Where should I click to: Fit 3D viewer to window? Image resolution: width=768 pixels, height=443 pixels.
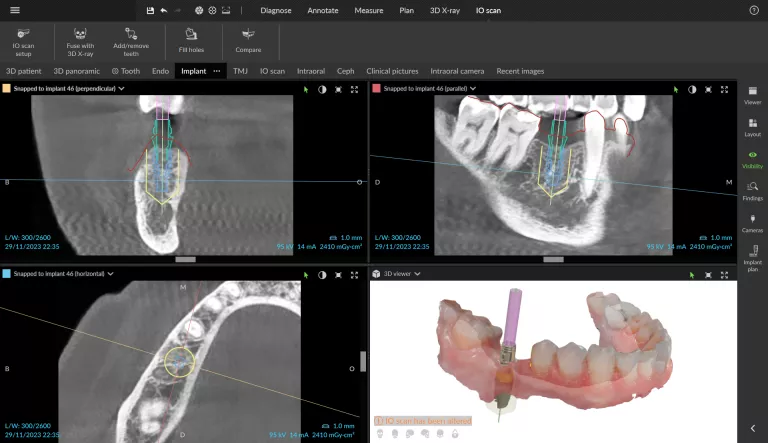(x=708, y=275)
